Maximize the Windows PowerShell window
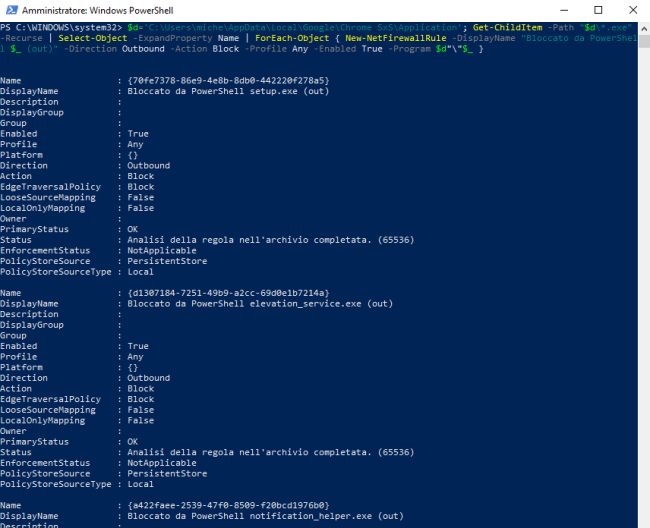The height and width of the screenshot is (528, 650). pyautogui.click(x=598, y=10)
